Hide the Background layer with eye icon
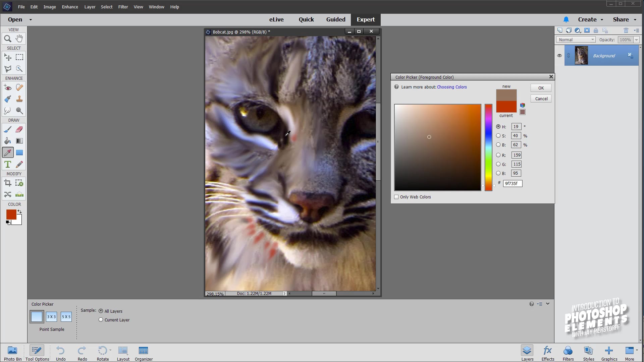This screenshot has height=362, width=644. [559, 56]
